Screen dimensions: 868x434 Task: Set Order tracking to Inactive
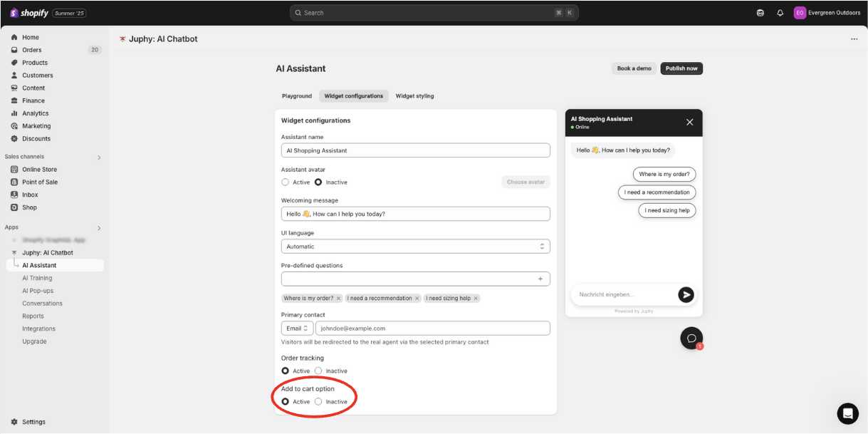pos(318,371)
